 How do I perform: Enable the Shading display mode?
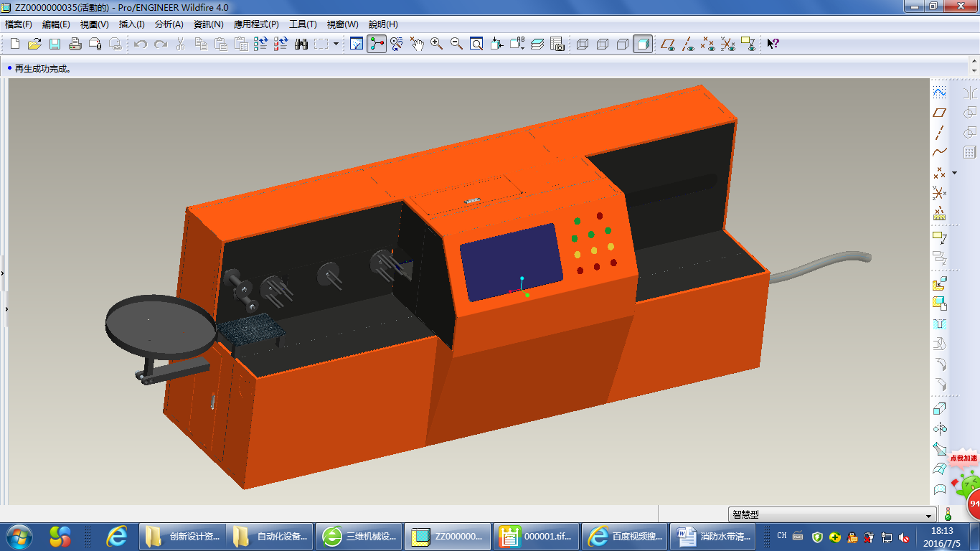[x=643, y=44]
